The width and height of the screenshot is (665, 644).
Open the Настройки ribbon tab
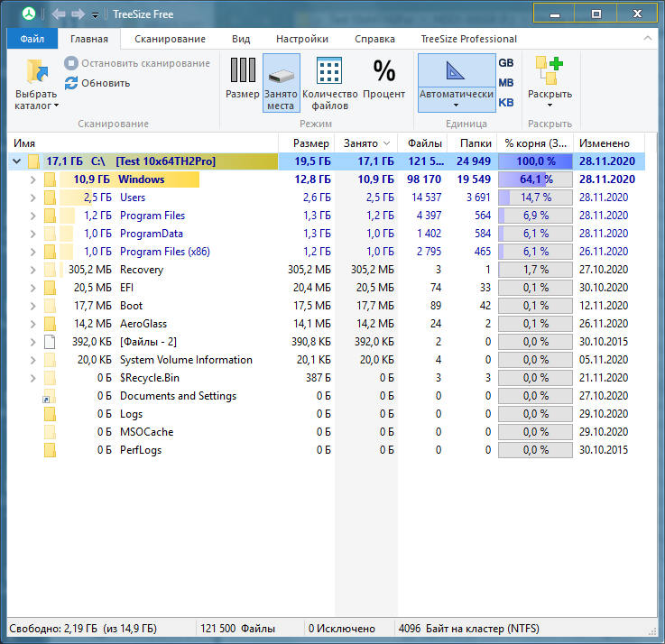point(302,39)
